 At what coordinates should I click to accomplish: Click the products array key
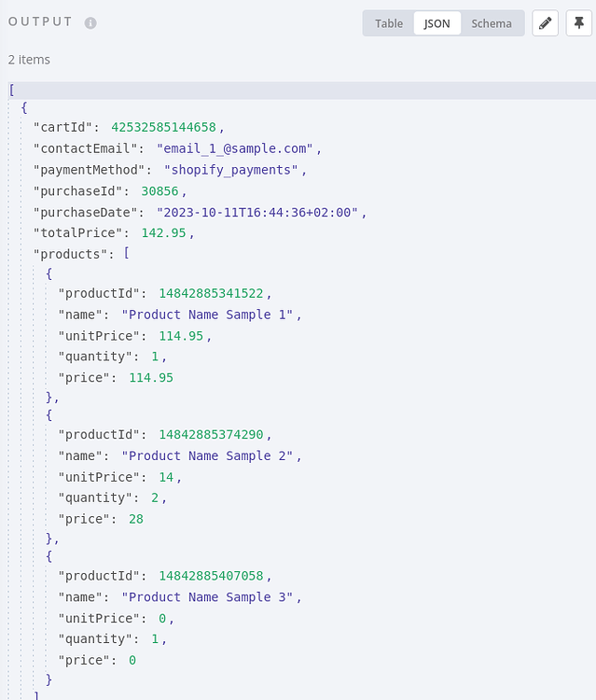point(70,254)
